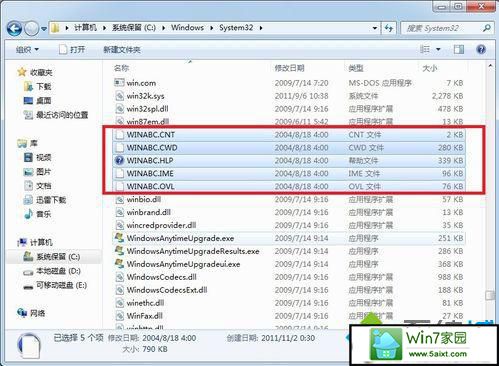Click the folder icon in address bar
The image size is (499, 366).
(56, 28)
